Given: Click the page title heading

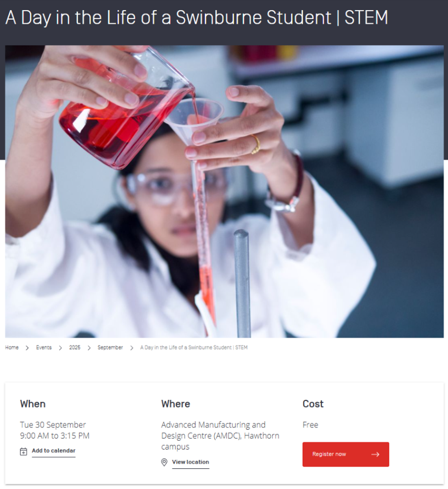Looking at the screenshot, I should pyautogui.click(x=197, y=18).
